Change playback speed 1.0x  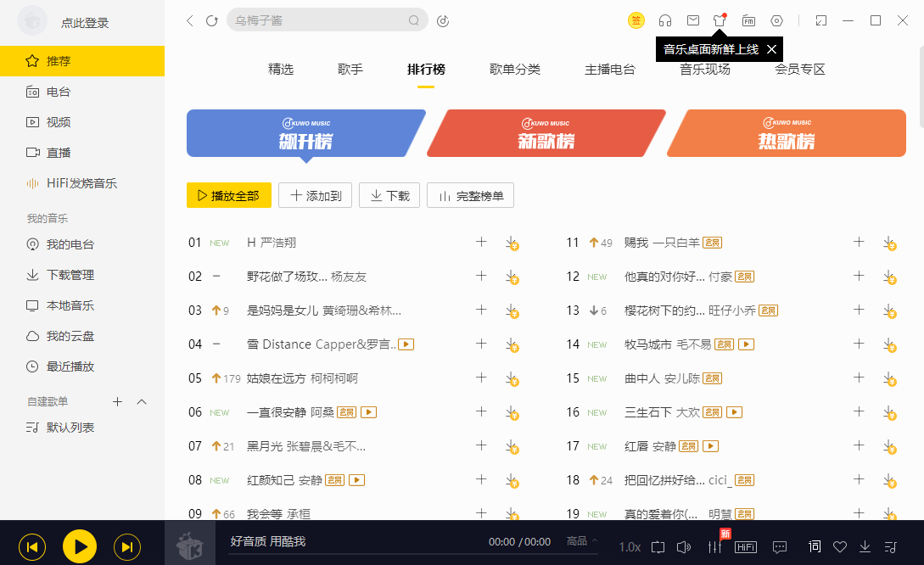coord(630,547)
